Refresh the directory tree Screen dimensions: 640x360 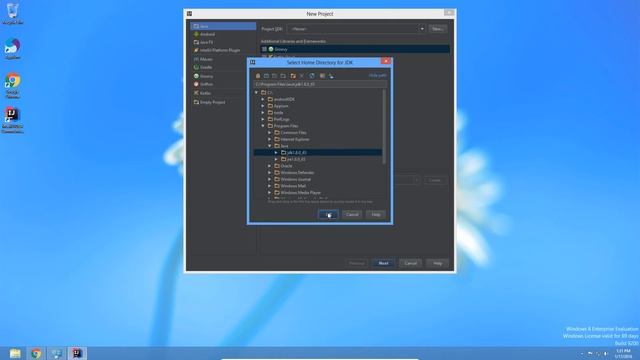[x=312, y=76]
